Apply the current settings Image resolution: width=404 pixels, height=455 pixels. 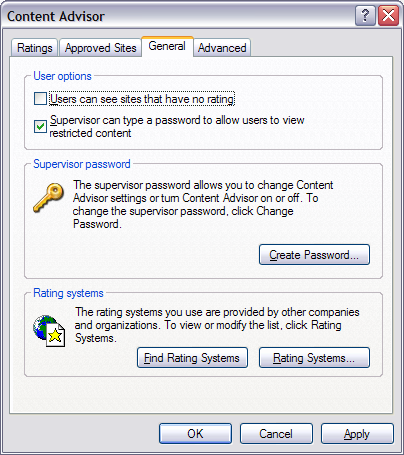point(357,433)
